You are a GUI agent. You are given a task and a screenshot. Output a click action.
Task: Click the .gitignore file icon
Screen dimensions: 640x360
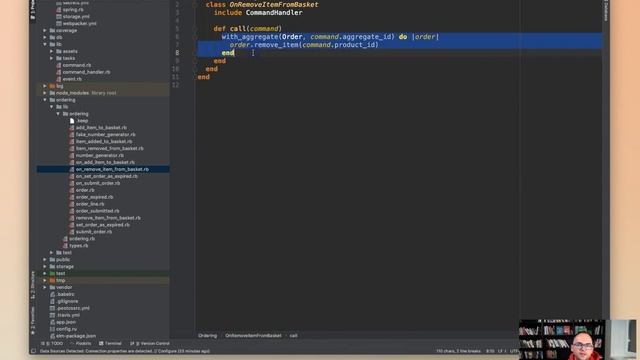(x=52, y=301)
